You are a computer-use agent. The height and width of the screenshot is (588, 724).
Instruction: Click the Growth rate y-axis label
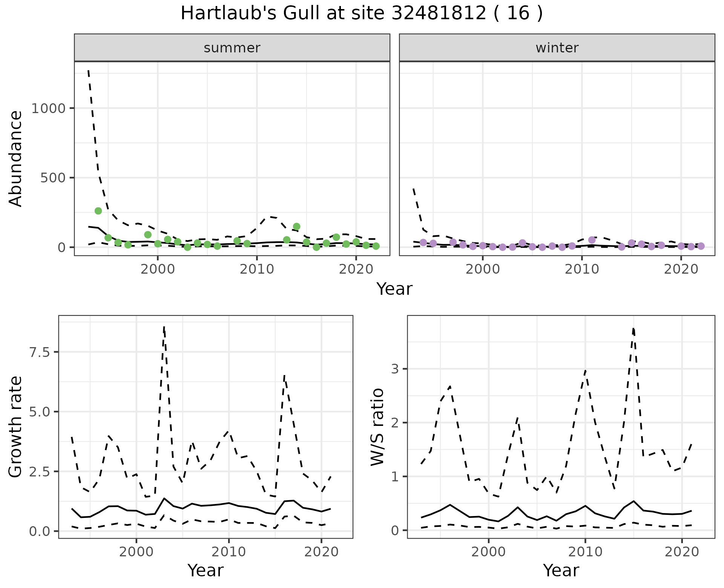[x=16, y=427]
